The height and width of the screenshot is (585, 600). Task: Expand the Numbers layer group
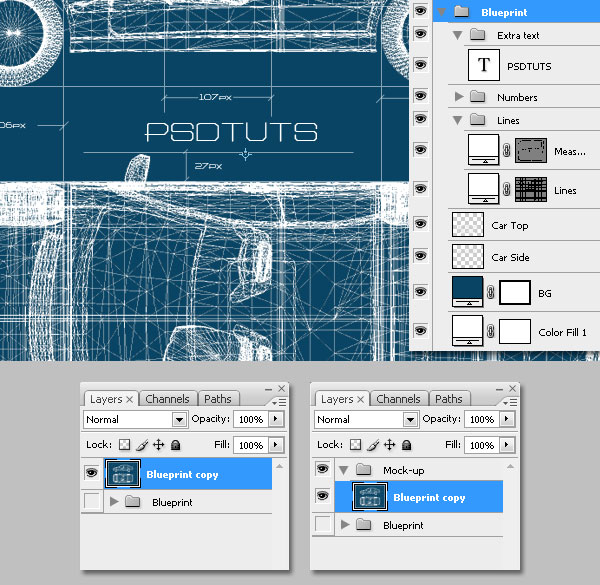pyautogui.click(x=459, y=97)
